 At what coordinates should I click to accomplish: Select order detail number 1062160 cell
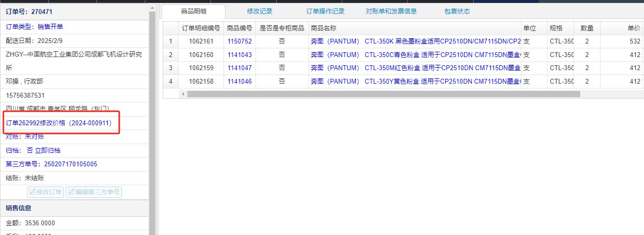pyautogui.click(x=201, y=55)
